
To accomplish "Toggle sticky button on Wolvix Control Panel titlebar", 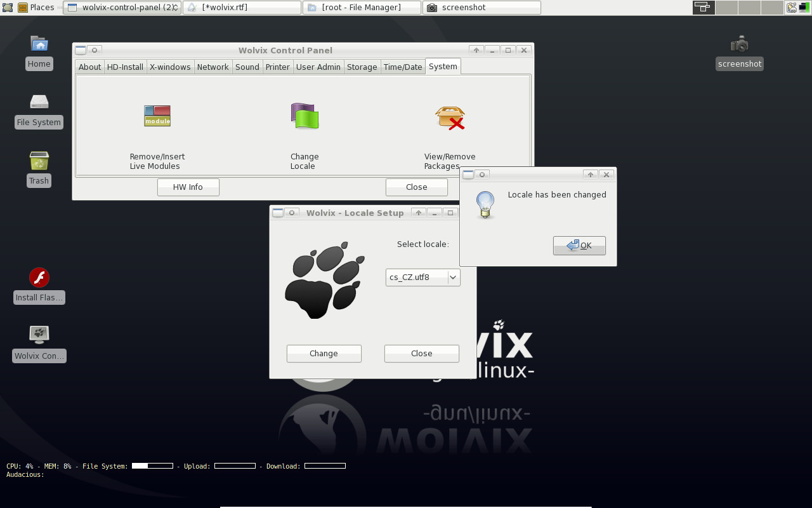I will [x=95, y=50].
